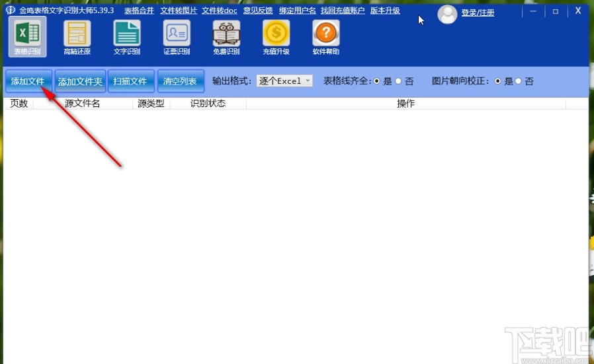Select 是 for 图片朝向校正

498,81
